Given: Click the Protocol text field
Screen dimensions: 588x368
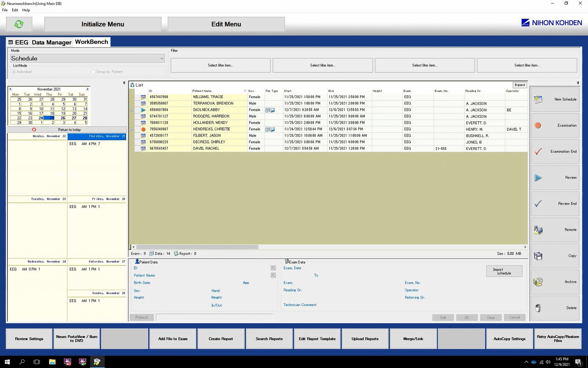Looking at the screenshot, I should pyautogui.click(x=214, y=318).
